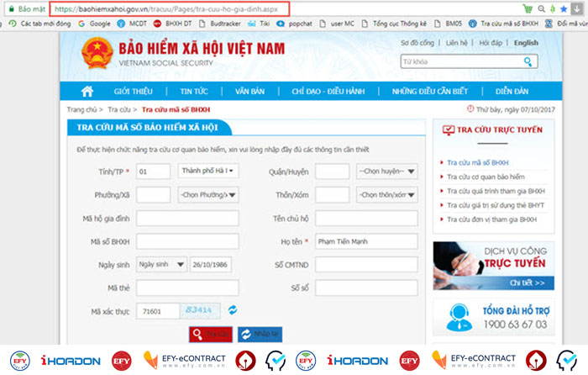Open the Thành phố Hà Nội province dropdown
Screen dimensions: 588x375
208,171
